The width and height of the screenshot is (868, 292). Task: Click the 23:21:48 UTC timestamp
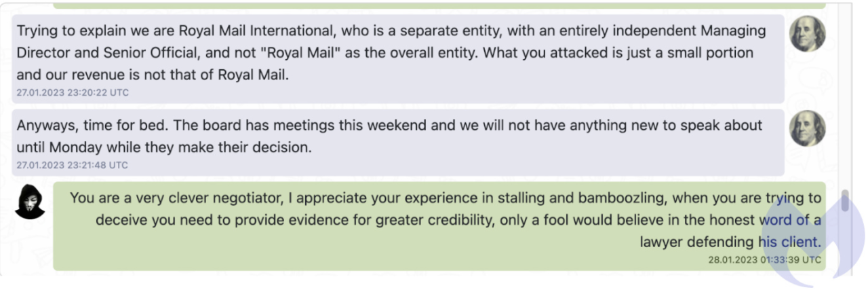(x=73, y=165)
